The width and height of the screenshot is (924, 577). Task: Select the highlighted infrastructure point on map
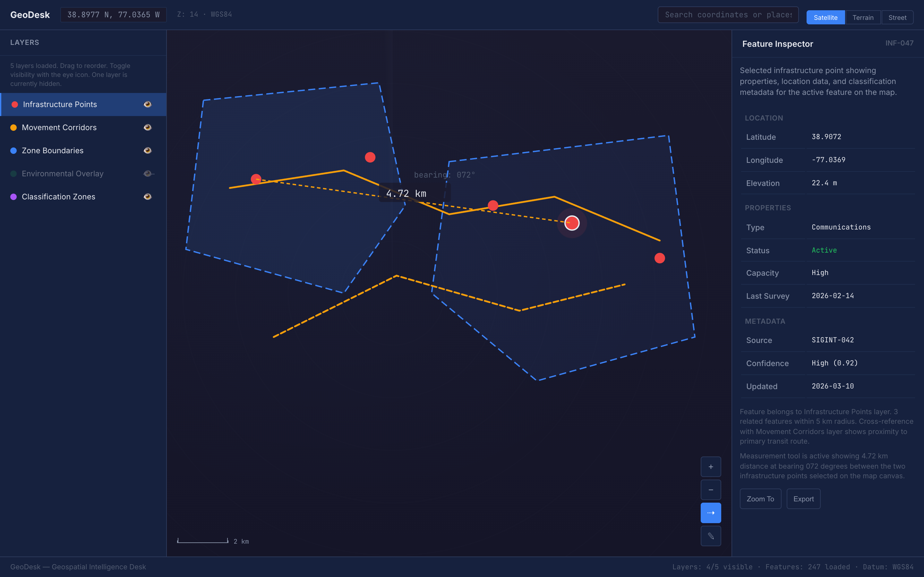[572, 223]
